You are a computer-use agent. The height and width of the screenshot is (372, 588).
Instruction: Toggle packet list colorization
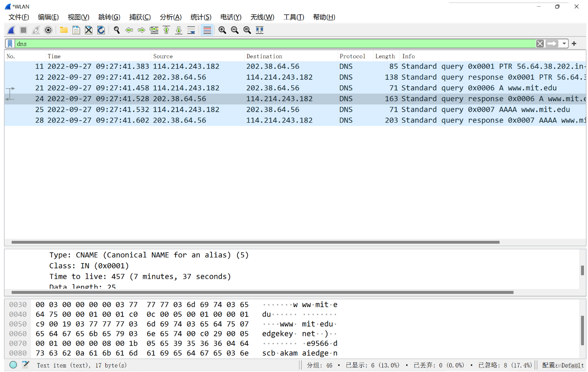coord(207,30)
